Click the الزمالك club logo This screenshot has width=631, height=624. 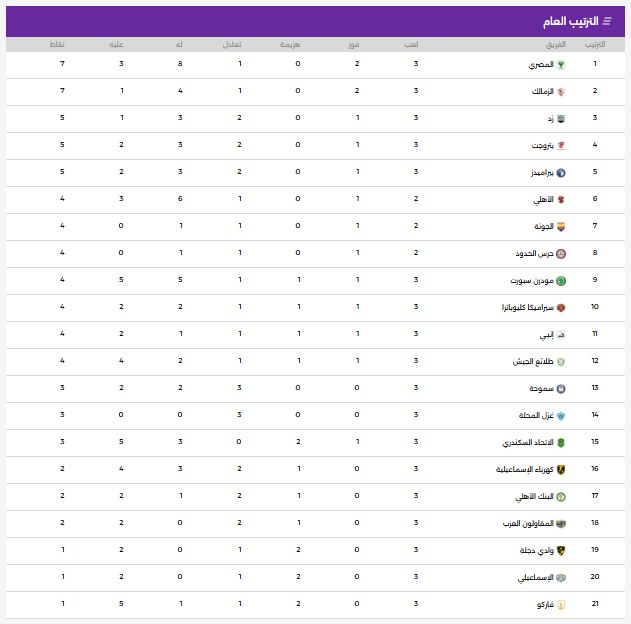point(561,92)
